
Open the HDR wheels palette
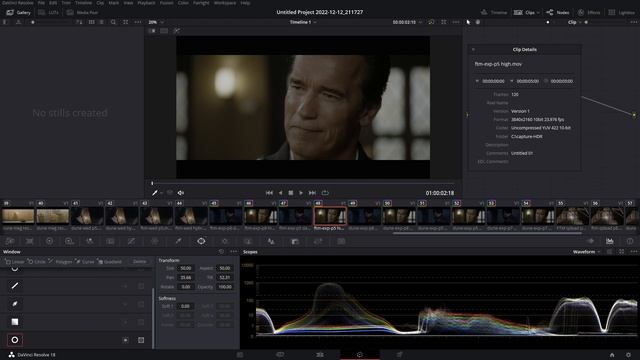coord(69,241)
